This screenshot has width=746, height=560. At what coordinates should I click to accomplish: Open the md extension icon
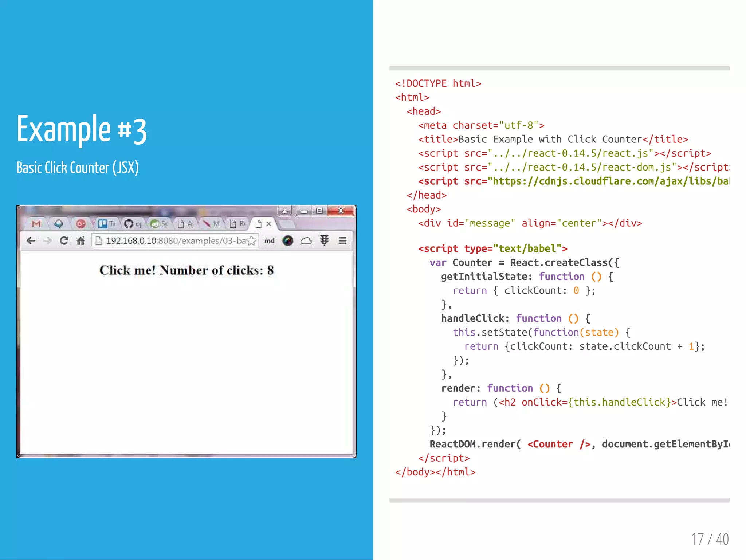point(270,241)
